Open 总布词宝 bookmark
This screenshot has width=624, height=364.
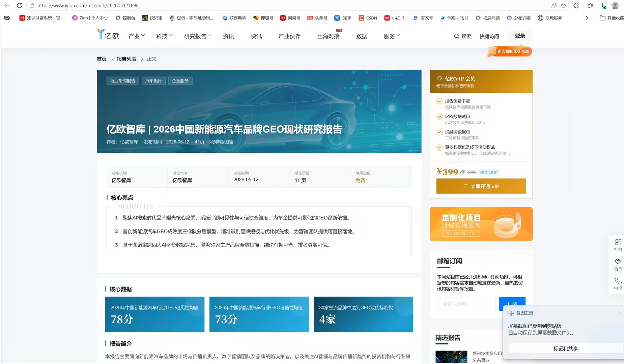(x=519, y=18)
